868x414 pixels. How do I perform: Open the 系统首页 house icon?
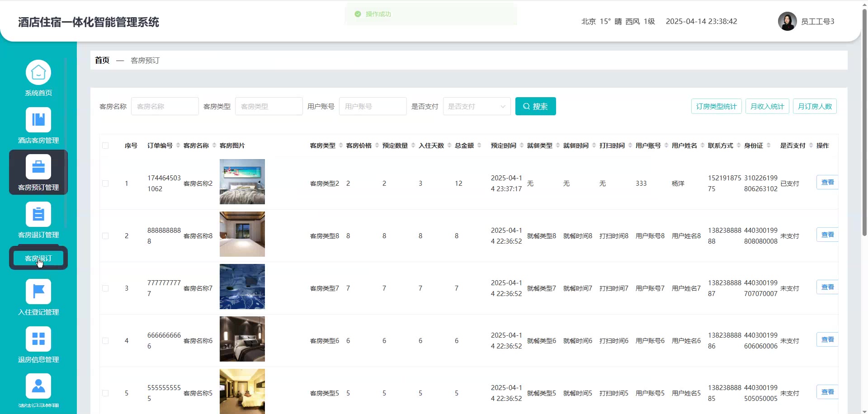[x=38, y=72]
